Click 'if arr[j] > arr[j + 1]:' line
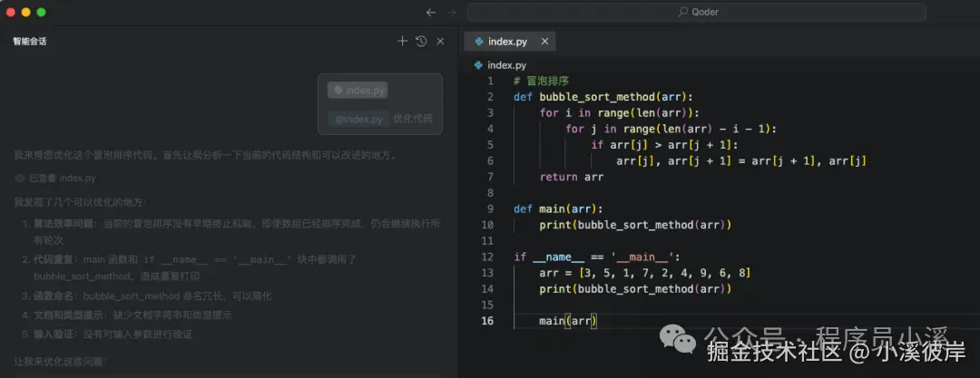 click(x=665, y=145)
